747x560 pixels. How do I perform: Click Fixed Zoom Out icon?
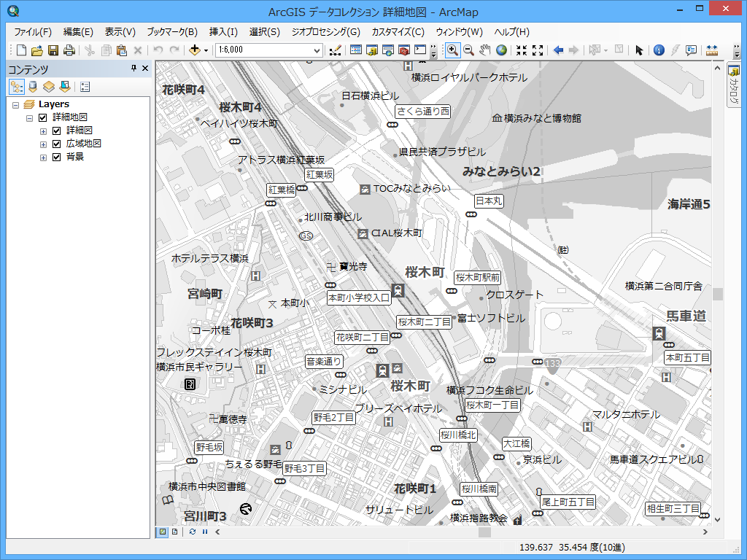(538, 50)
